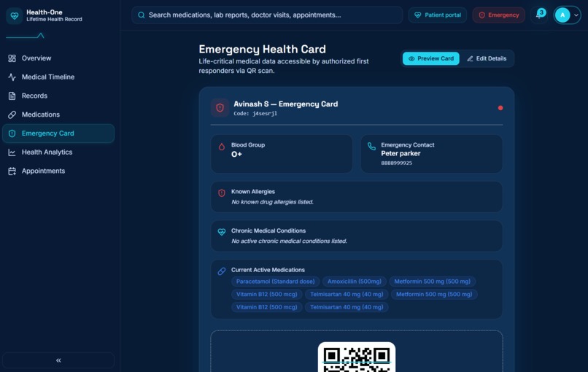Screen dimensions: 588x372
Task: Click Paracetamol (Standard dose) chip
Action: coord(275,282)
